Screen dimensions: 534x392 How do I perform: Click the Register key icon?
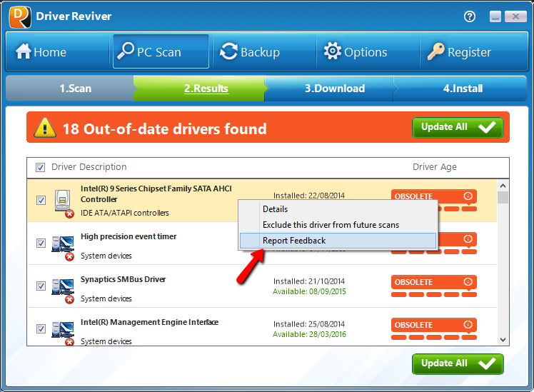pyautogui.click(x=436, y=51)
